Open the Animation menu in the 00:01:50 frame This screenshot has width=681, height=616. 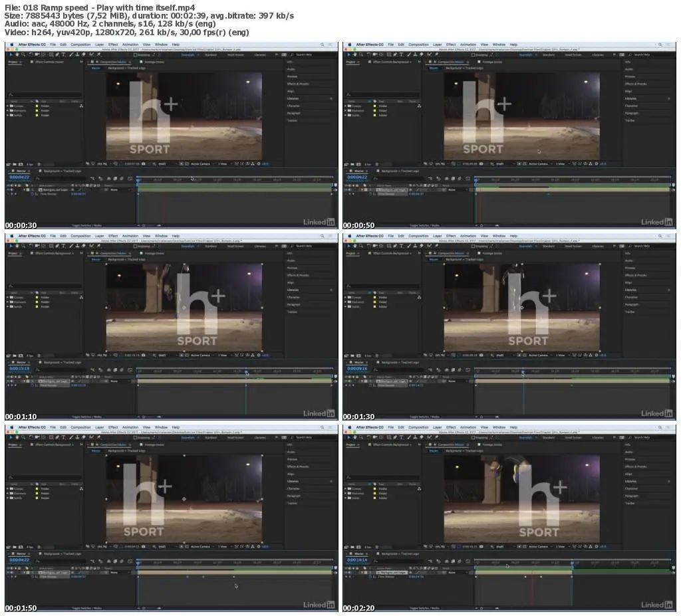[x=130, y=427]
